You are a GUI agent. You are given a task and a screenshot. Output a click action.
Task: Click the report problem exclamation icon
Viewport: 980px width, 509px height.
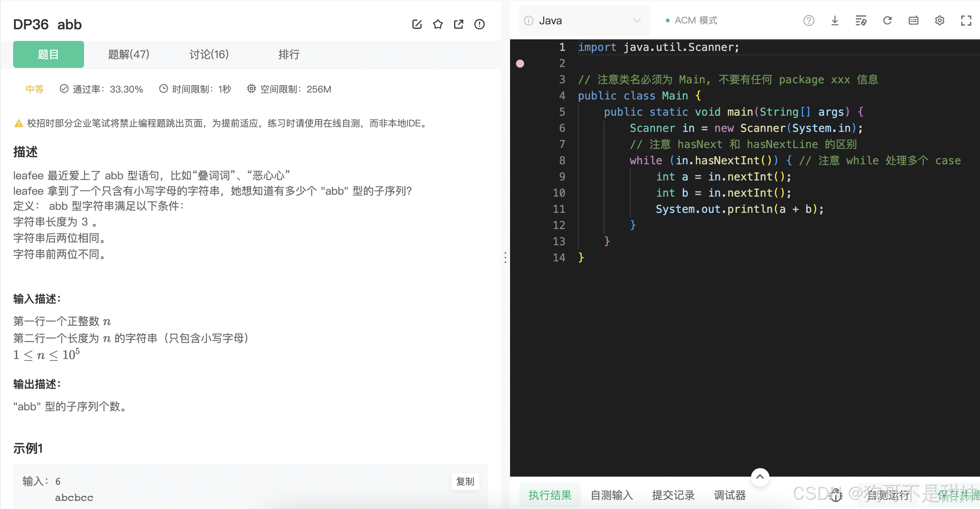point(479,24)
